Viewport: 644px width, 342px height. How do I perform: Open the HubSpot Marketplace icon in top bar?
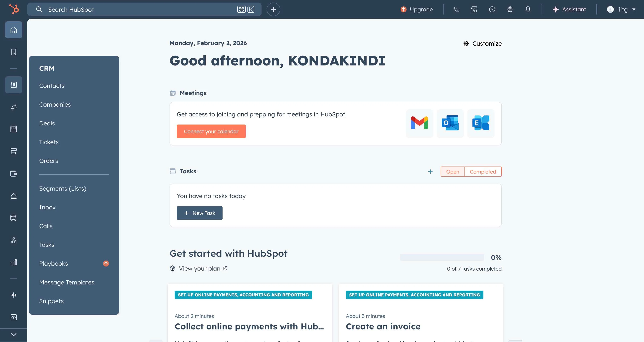pyautogui.click(x=474, y=10)
